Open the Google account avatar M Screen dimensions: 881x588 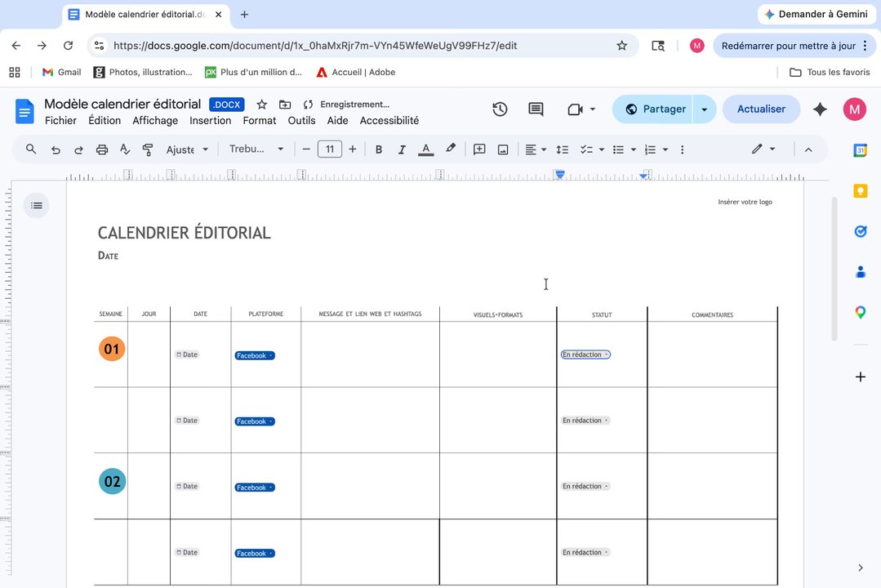(855, 109)
